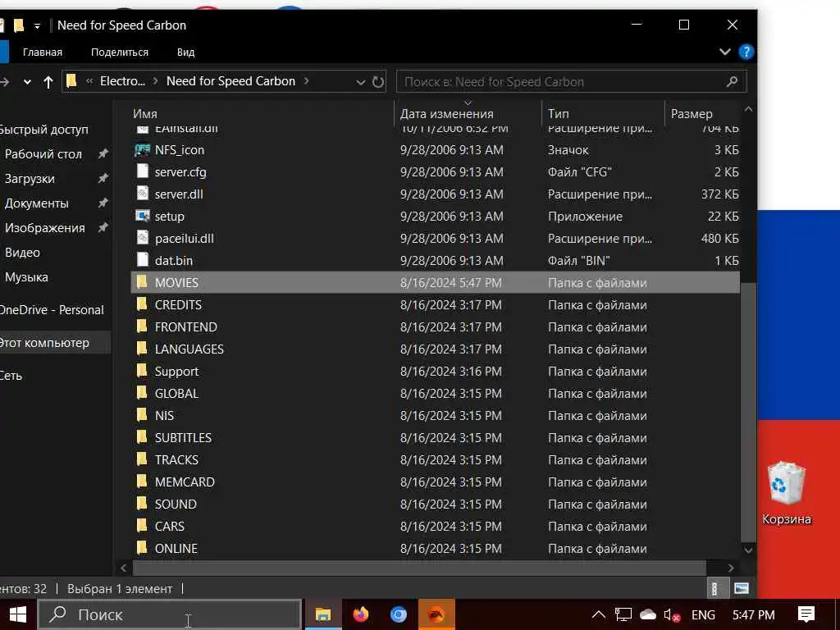Click the vertical scrollbar down arrow

pyautogui.click(x=748, y=550)
